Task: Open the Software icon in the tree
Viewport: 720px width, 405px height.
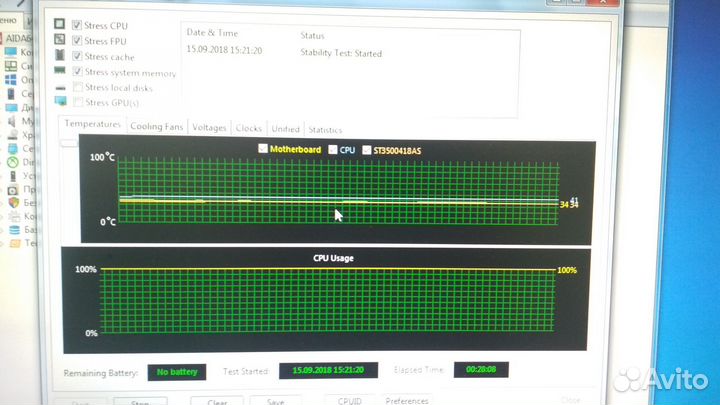Action: [x=13, y=189]
